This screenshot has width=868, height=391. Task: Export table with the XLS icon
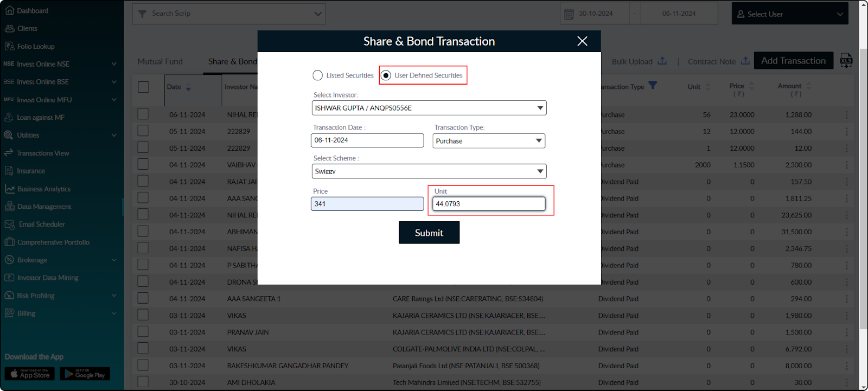click(x=846, y=61)
